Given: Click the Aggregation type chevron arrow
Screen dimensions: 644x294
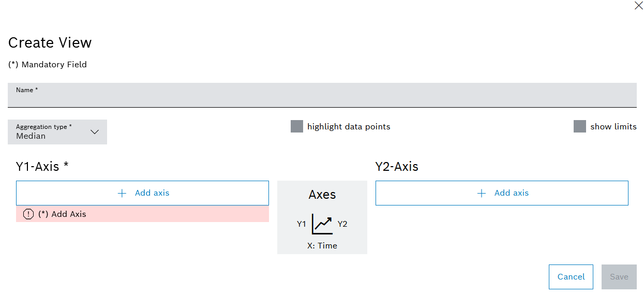Looking at the screenshot, I should point(95,132).
